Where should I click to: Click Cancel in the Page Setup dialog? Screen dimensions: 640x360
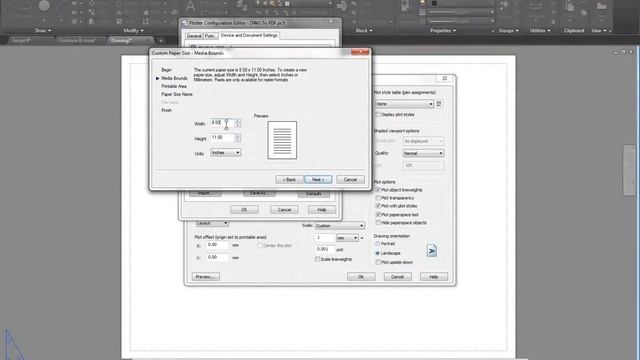pos(398,277)
